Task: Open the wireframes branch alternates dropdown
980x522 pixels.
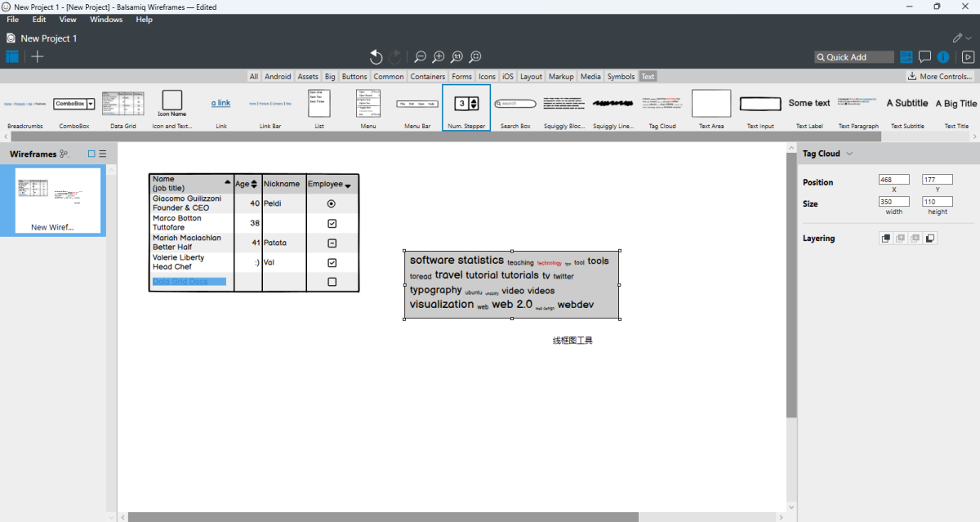Action: tap(65, 154)
